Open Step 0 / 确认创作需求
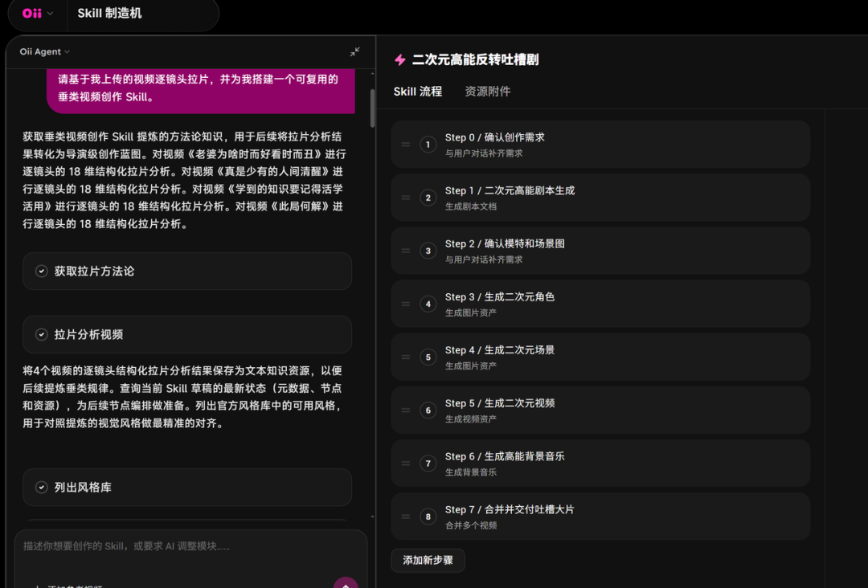 point(600,145)
